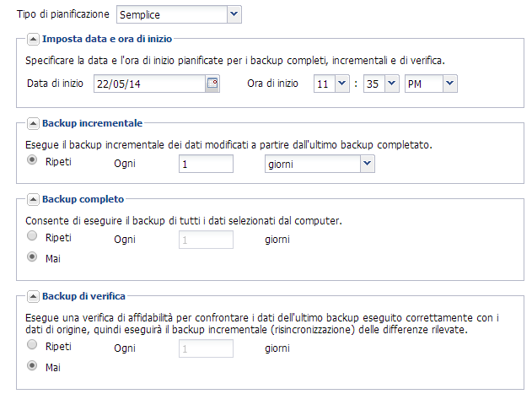The image size is (532, 394).
Task: Collapse the Imposta data e ora di inizio section
Action: tap(33, 39)
